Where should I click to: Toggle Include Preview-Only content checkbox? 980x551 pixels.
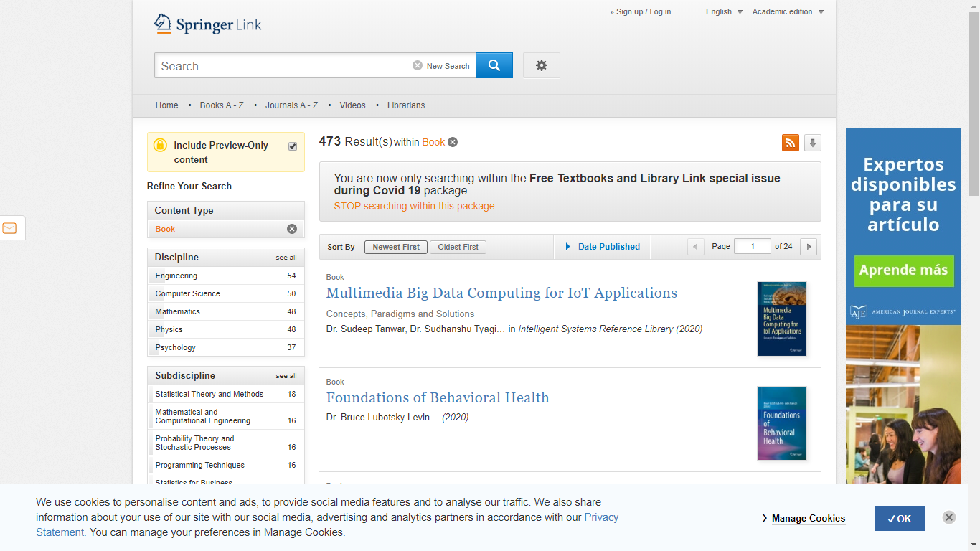pyautogui.click(x=293, y=146)
